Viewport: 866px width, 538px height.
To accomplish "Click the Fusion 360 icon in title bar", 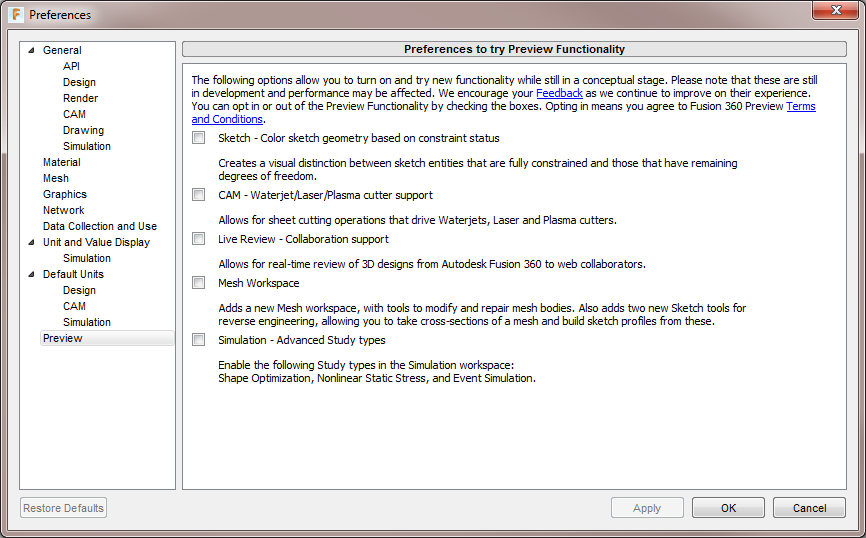I will (x=16, y=14).
